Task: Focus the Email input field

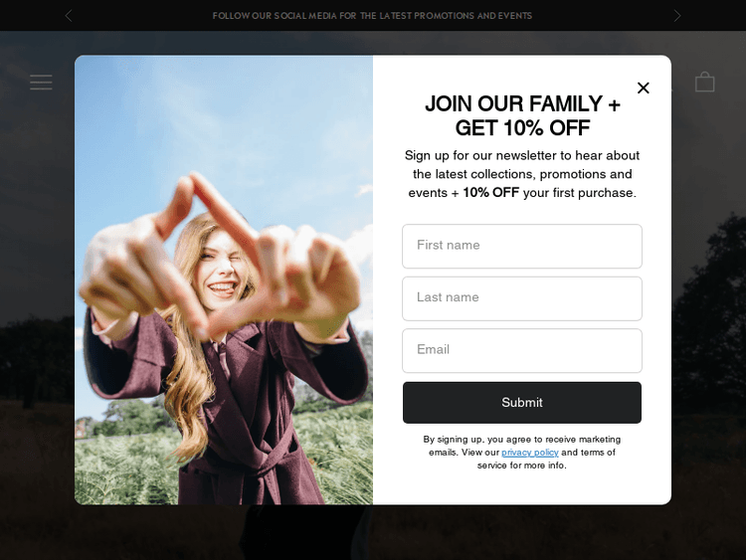Action: point(522,351)
